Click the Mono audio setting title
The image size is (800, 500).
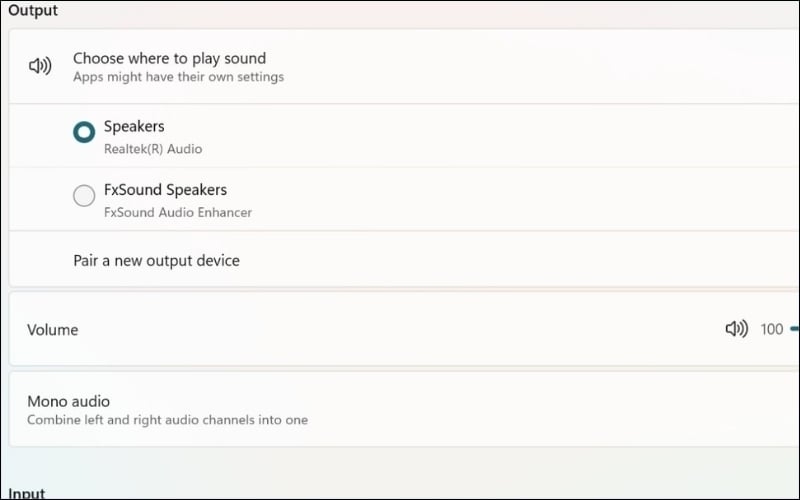point(68,401)
